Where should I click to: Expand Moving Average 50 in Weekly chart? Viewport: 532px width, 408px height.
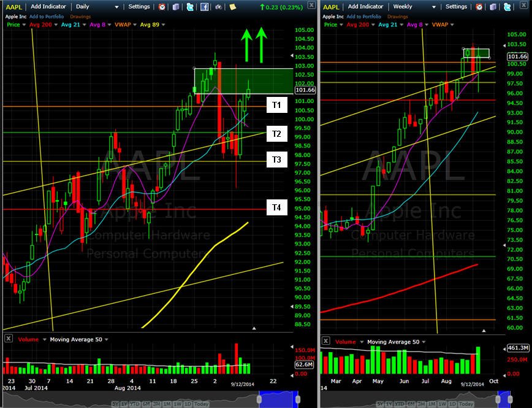pyautogui.click(x=424, y=342)
